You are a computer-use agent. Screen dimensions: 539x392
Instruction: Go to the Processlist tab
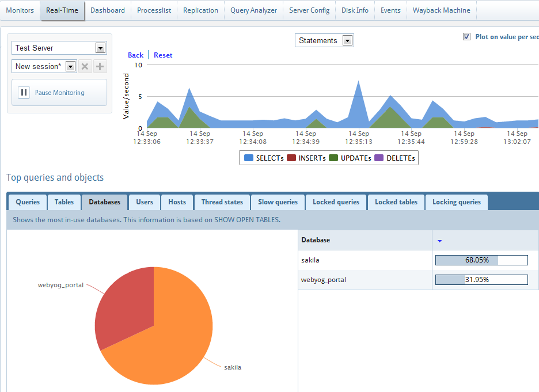point(154,10)
